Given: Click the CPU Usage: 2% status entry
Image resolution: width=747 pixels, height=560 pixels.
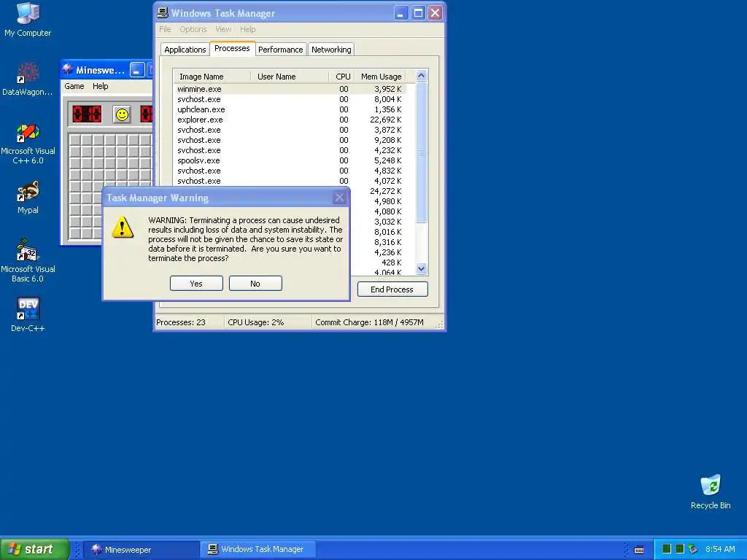Looking at the screenshot, I should [x=256, y=322].
